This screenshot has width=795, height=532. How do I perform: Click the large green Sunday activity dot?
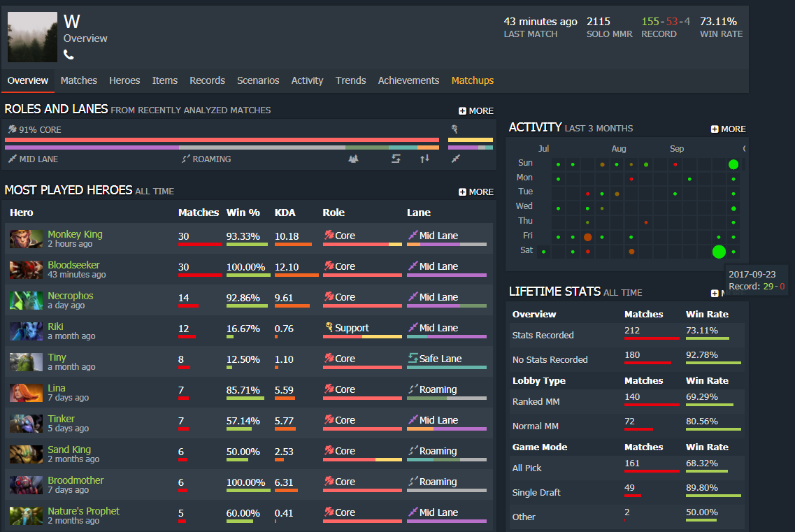pos(733,164)
